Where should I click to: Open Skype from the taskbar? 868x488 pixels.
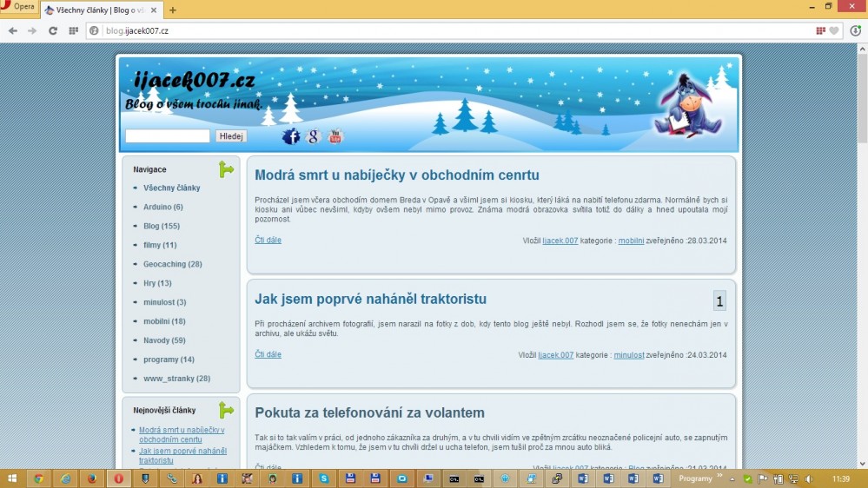pos(324,478)
